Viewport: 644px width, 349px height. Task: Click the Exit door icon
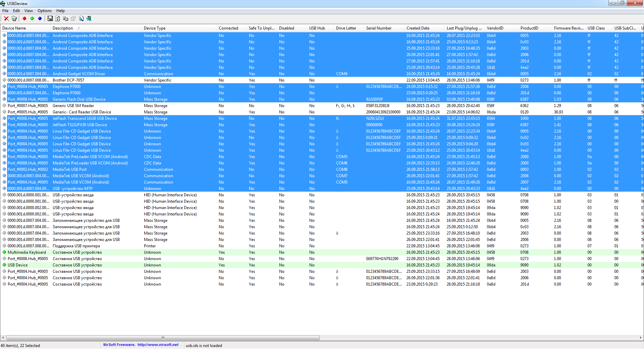[x=89, y=19]
